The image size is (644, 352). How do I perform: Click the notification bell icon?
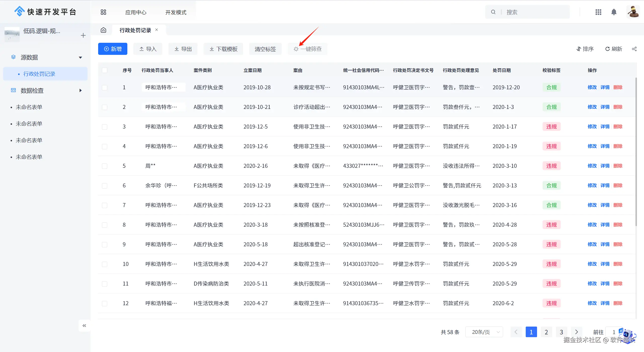pyautogui.click(x=614, y=12)
